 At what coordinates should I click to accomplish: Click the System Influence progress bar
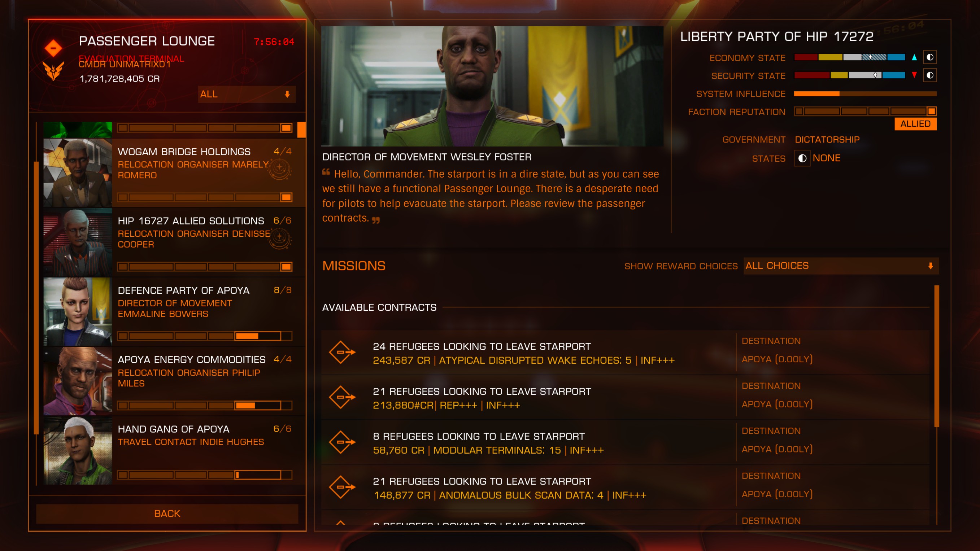pos(865,94)
